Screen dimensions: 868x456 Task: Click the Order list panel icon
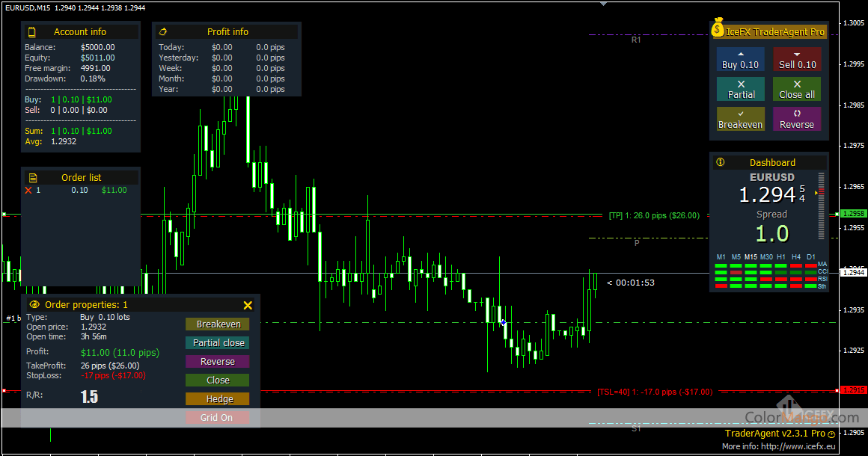coord(33,178)
